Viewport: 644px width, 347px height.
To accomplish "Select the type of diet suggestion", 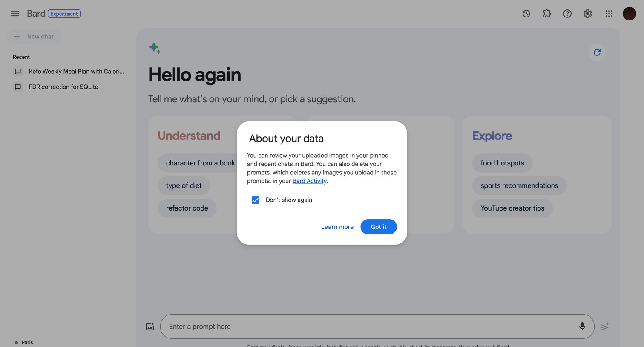I will tap(184, 186).
